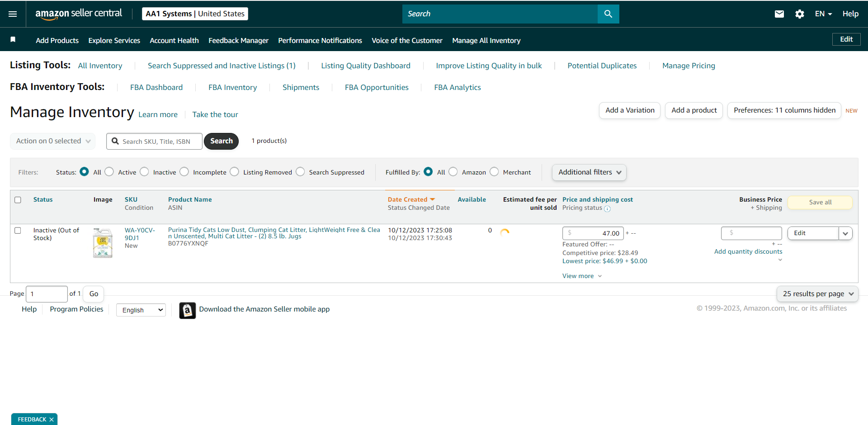
Task: Go to All Inventory listing tool
Action: (x=100, y=66)
